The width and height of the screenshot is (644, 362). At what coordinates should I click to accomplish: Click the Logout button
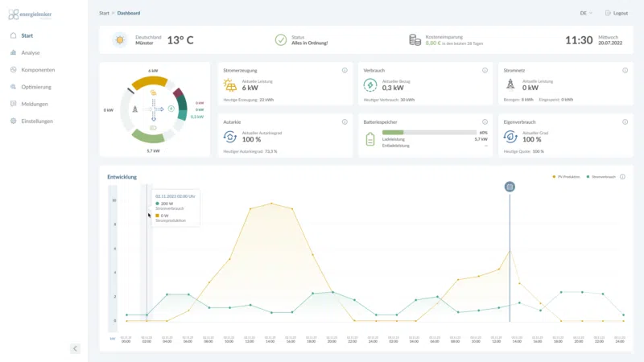pyautogui.click(x=616, y=13)
